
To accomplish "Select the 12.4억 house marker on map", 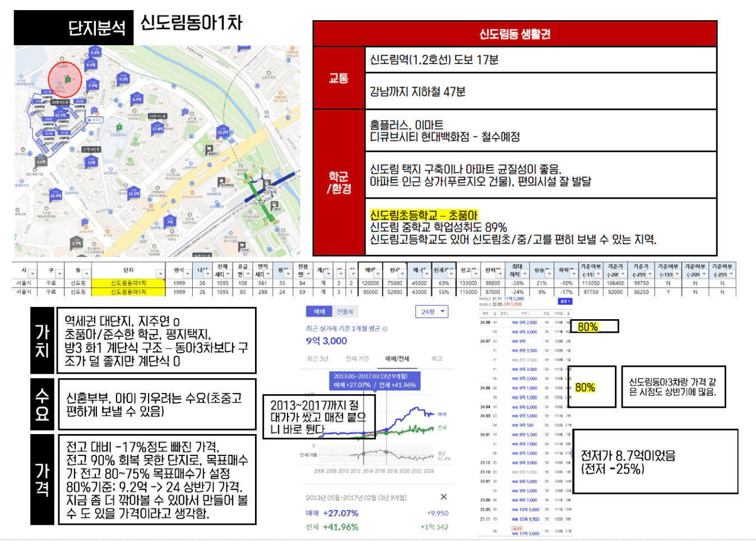I will tap(55, 194).
